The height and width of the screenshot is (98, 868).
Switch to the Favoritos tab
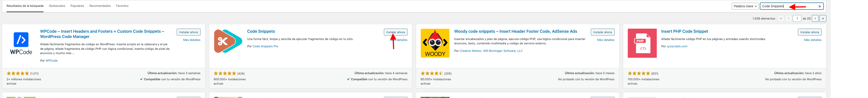pyautogui.click(x=122, y=6)
